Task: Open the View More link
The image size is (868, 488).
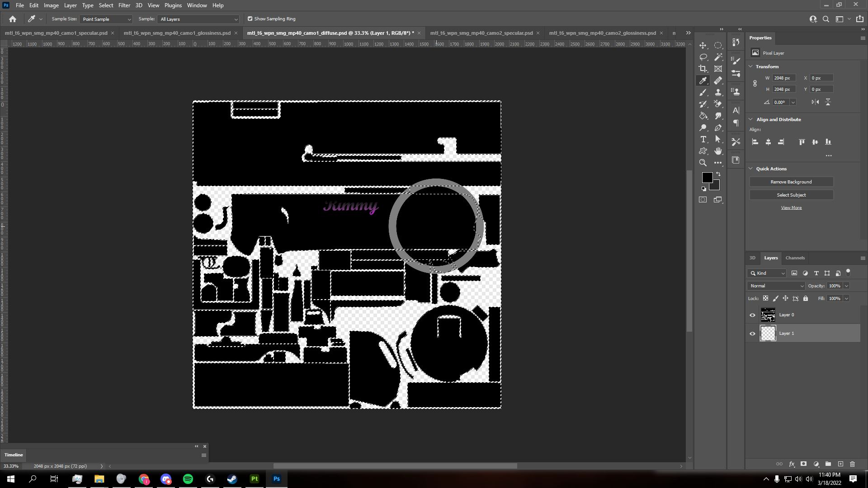Action: coord(791,208)
